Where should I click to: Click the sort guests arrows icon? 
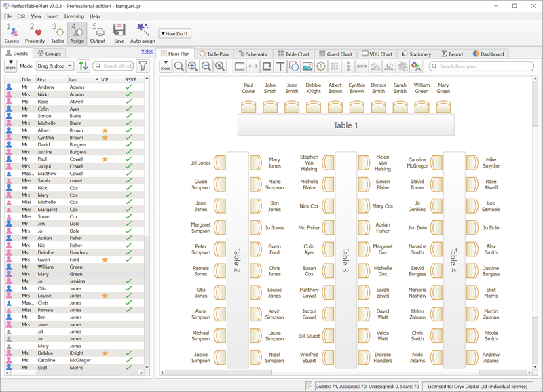click(x=83, y=66)
